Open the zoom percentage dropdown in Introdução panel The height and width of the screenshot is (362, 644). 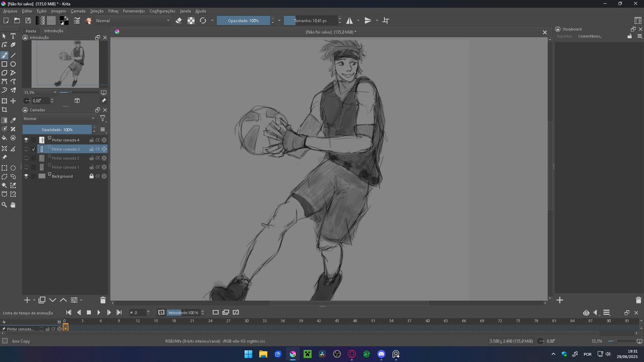click(53, 92)
